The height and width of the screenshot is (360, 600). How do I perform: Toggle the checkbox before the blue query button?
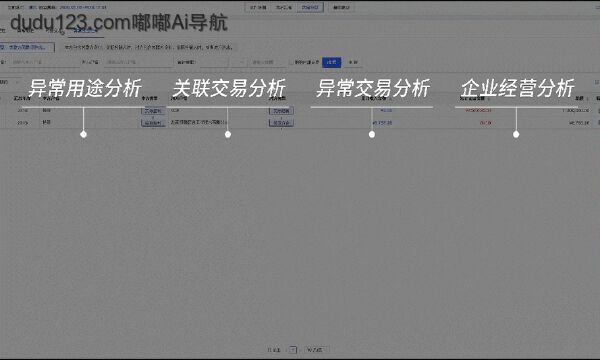tap(292, 62)
